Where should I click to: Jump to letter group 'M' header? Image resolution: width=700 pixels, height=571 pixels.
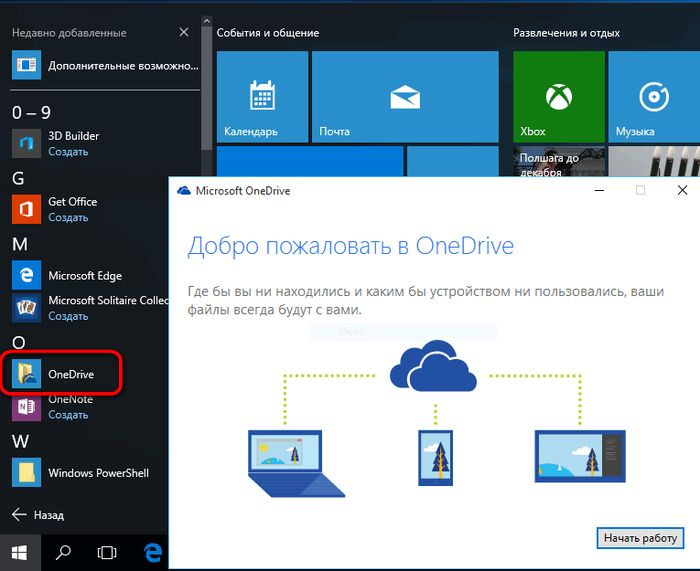pos(20,244)
